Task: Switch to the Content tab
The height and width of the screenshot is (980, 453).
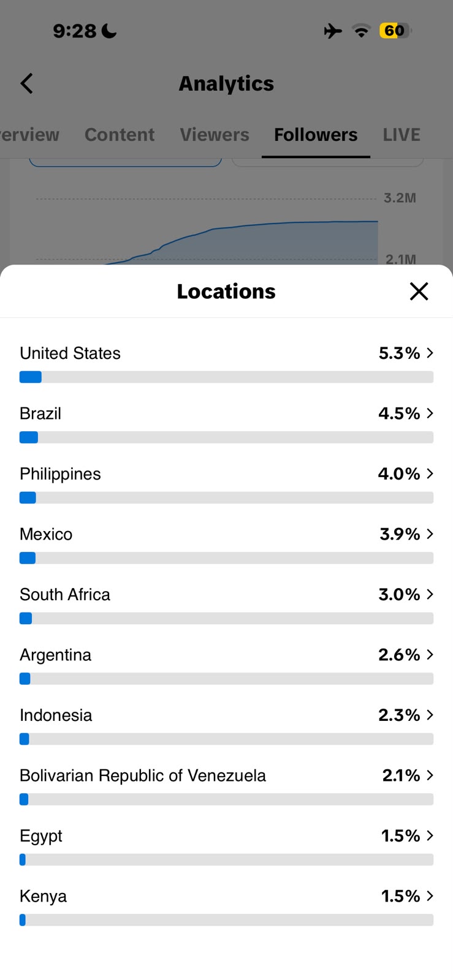Action: click(x=120, y=135)
